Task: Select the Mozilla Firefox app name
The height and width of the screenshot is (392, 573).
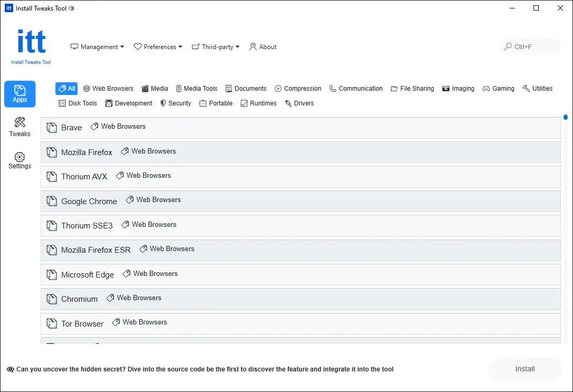Action: point(87,152)
